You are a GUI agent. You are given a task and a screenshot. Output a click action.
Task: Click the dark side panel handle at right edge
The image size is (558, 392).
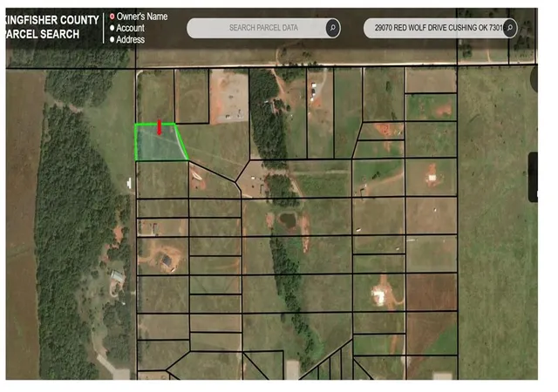[x=533, y=177]
